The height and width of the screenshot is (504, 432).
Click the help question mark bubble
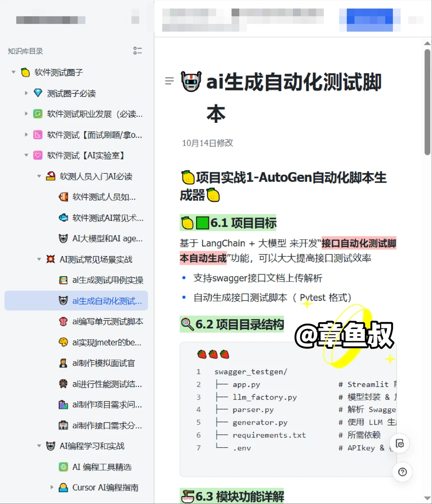click(402, 472)
